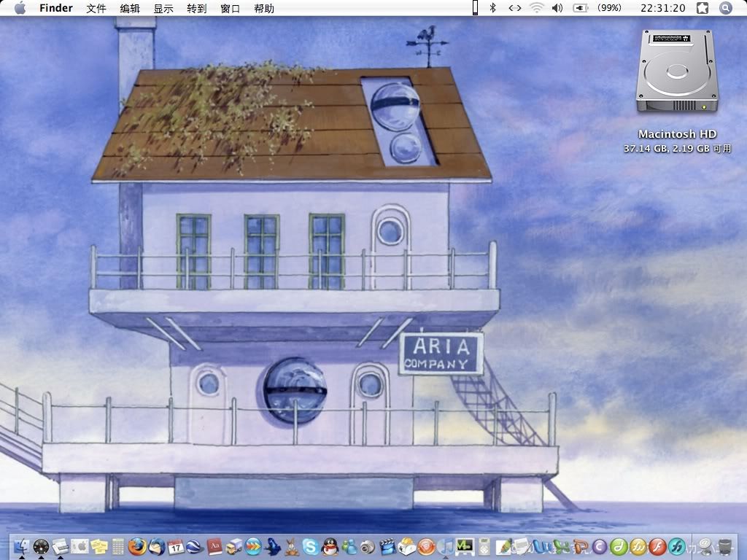Click the sync arrows menu bar icon
The image size is (747, 560).
(514, 7)
